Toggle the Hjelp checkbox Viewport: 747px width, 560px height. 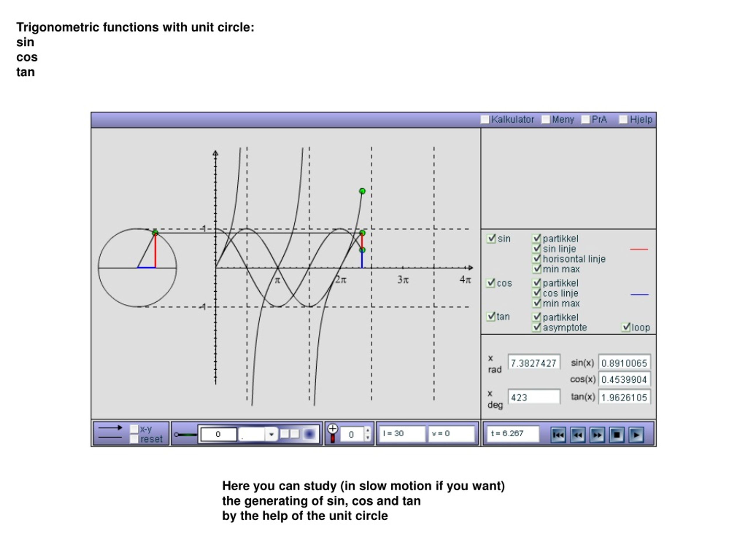pos(623,120)
